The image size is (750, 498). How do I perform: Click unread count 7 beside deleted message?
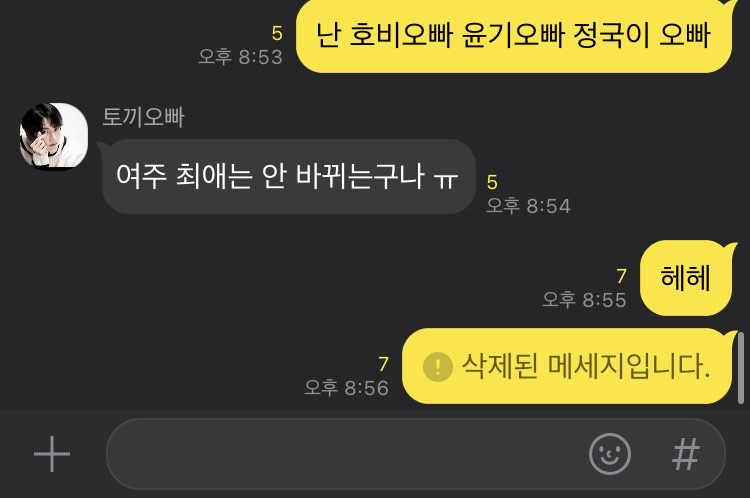pyautogui.click(x=383, y=365)
